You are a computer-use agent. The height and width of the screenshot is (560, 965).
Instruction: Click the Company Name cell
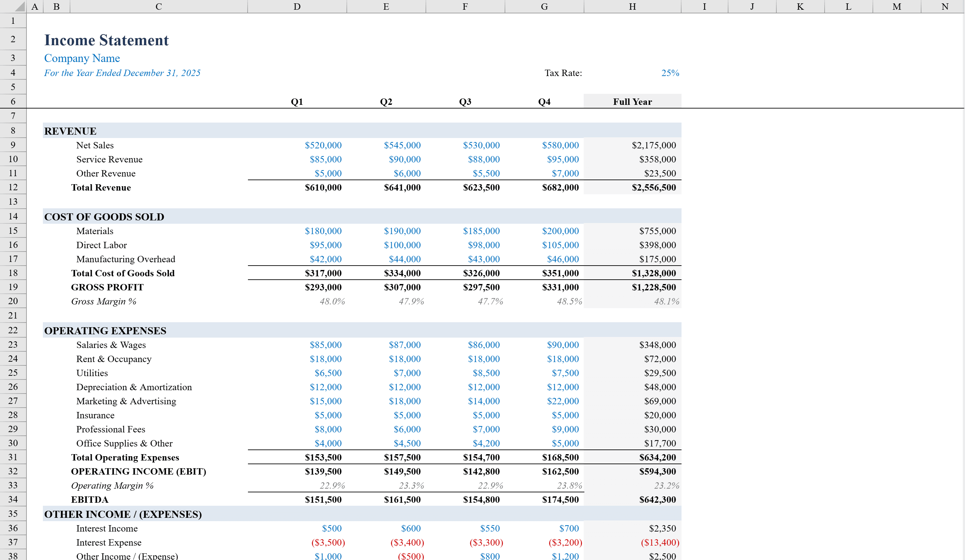click(x=82, y=58)
